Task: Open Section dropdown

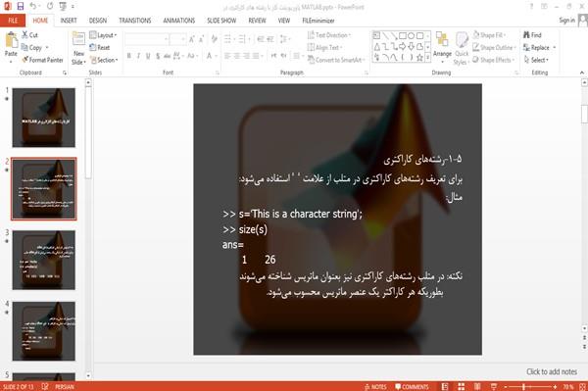Action: coord(104,60)
